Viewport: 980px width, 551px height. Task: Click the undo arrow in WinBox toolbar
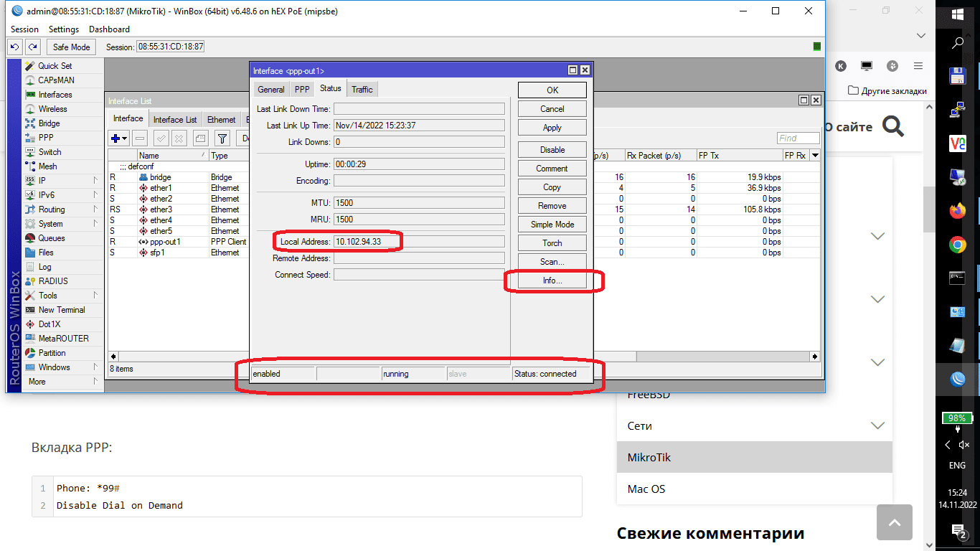[x=15, y=47]
